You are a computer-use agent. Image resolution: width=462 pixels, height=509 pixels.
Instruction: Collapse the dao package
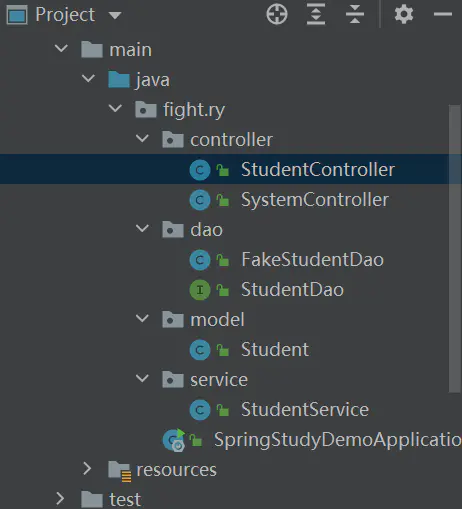click(x=142, y=229)
